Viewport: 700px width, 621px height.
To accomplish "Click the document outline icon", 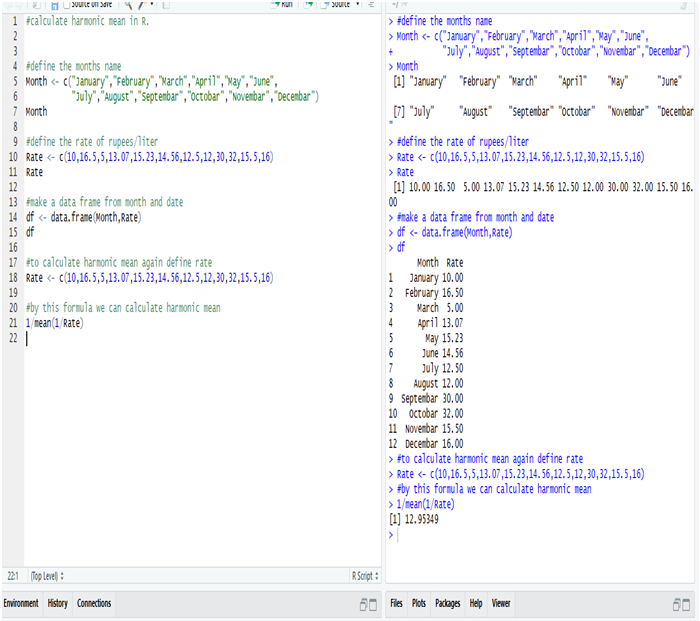I will [371, 4].
